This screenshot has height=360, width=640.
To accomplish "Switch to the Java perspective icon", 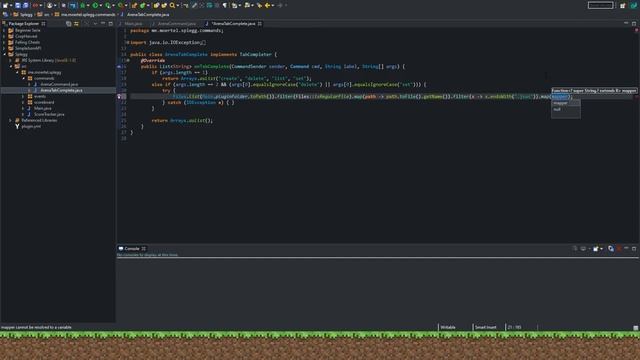I will coord(633,5).
